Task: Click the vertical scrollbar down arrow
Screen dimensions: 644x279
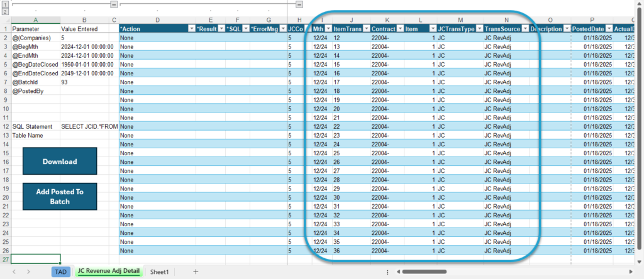Action: click(x=639, y=261)
